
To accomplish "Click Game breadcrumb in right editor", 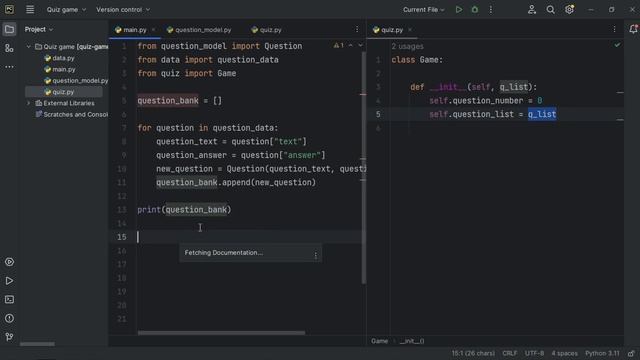I will pos(380,341).
